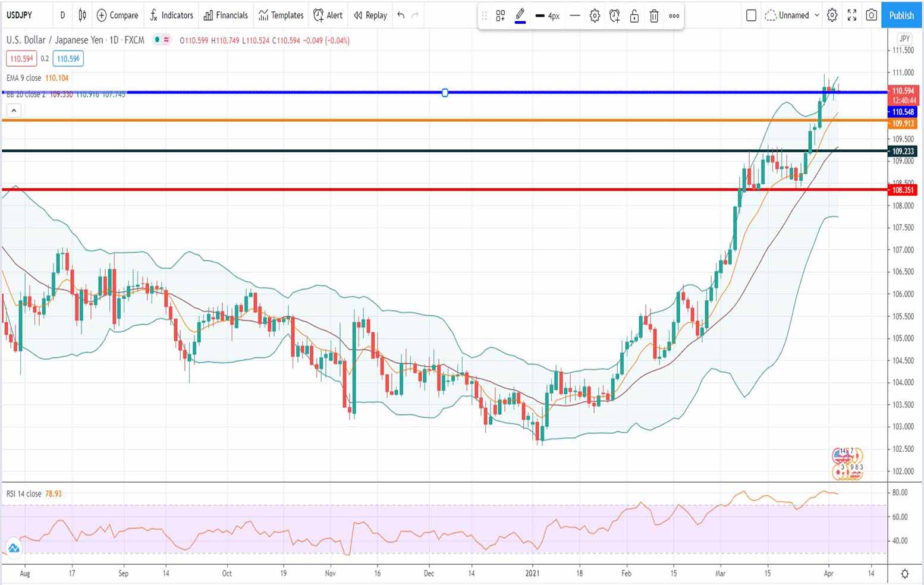Collapse the indicator legend with the chevron
Image resolution: width=924 pixels, height=585 pixels.
[x=14, y=110]
